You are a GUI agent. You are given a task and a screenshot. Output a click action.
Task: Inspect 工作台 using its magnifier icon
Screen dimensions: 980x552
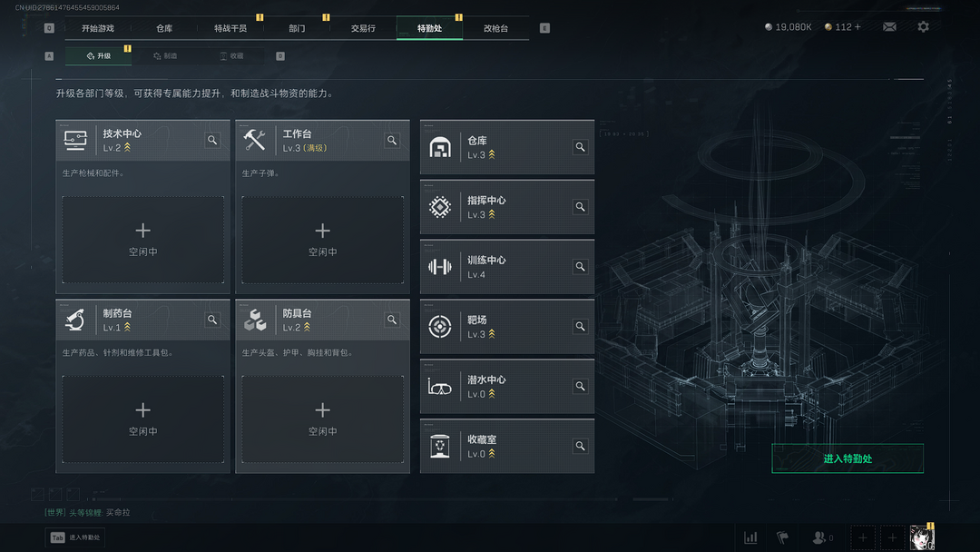pos(392,140)
